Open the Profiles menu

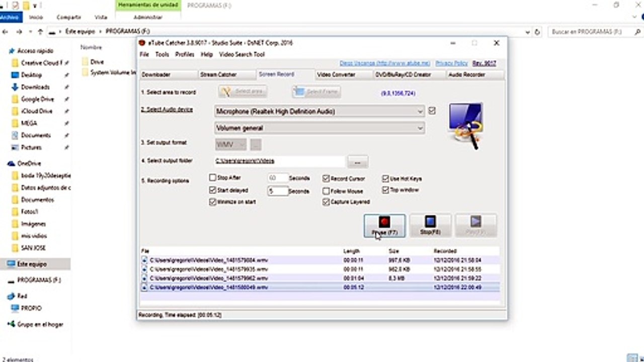click(185, 54)
